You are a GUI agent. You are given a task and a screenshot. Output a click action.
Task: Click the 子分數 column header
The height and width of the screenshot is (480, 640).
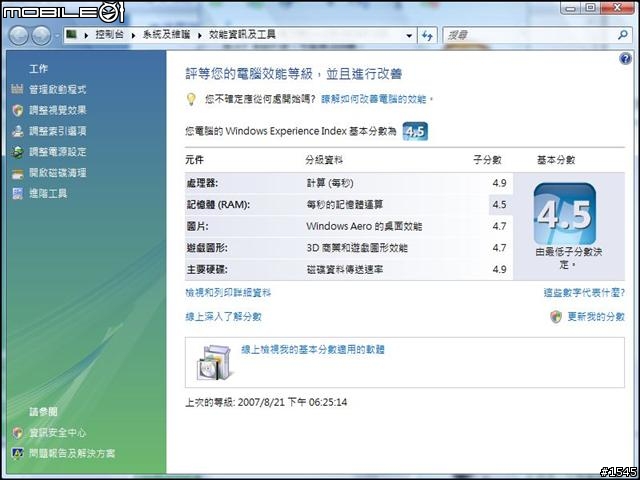tap(487, 160)
